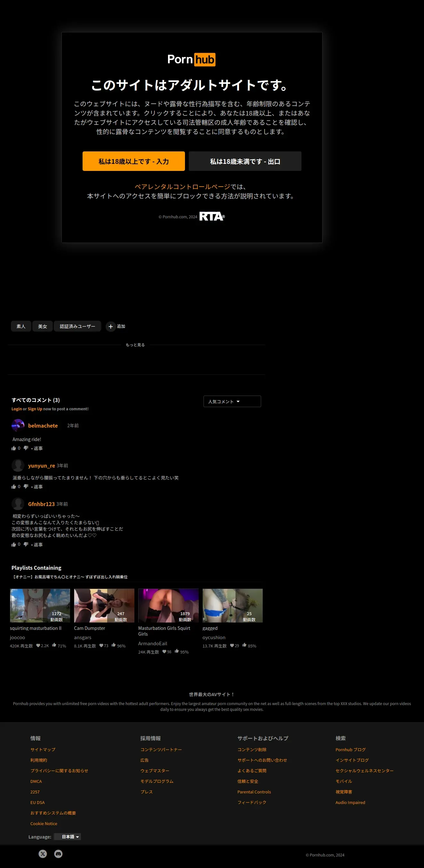Image resolution: width=424 pixels, height=868 pixels.
Task: Thumbs up yunyun_re's comment
Action: pyautogui.click(x=14, y=486)
